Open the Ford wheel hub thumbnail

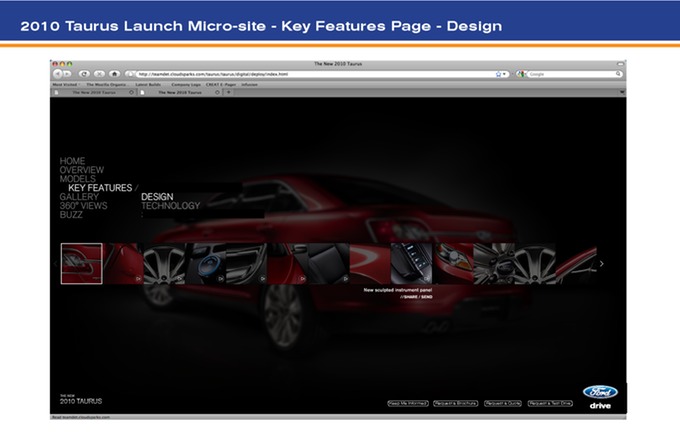pos(494,264)
